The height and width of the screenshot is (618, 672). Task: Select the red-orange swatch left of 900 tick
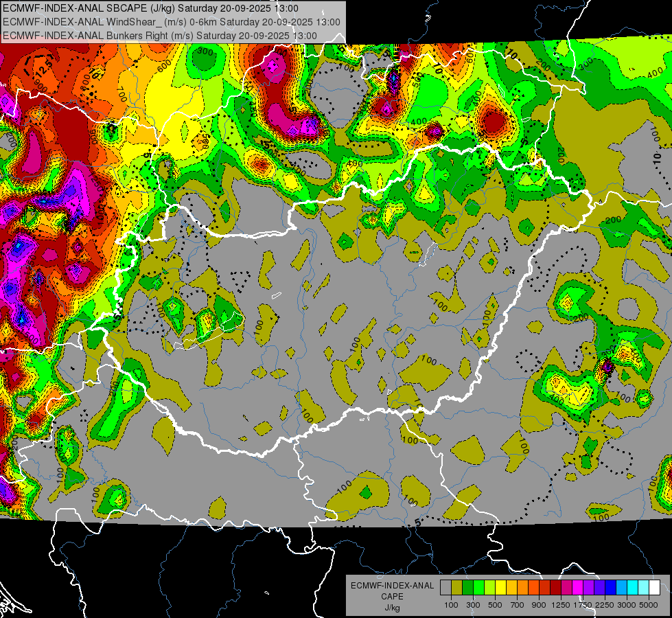coord(533,587)
